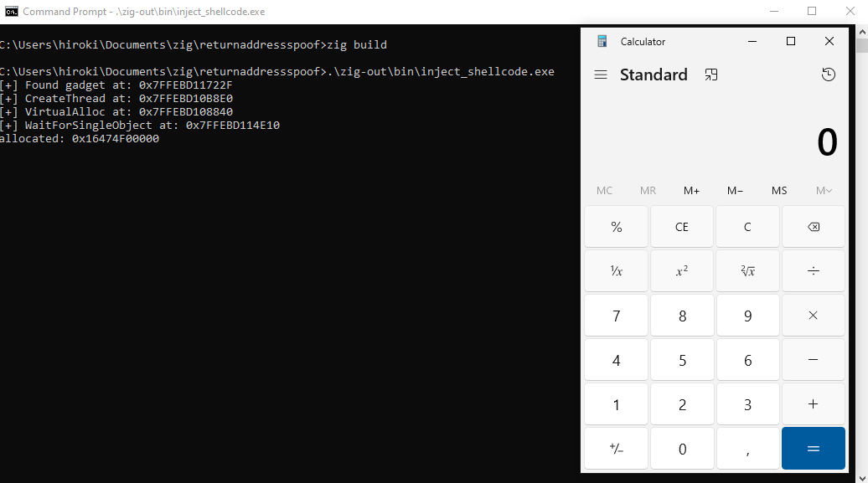Toggle the sign with the plus/minus key
The width and height of the screenshot is (868, 483).
616,448
